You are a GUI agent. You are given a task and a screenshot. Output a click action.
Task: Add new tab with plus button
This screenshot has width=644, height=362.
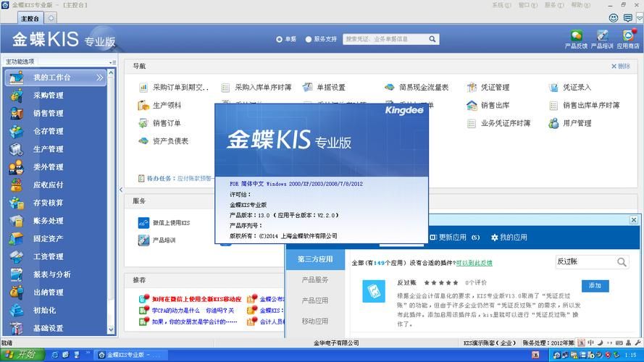coord(51,18)
